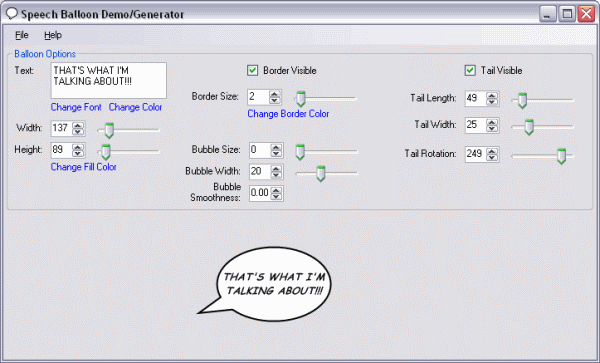
Task: Toggle the Border Visible checkbox
Action: coord(253,70)
